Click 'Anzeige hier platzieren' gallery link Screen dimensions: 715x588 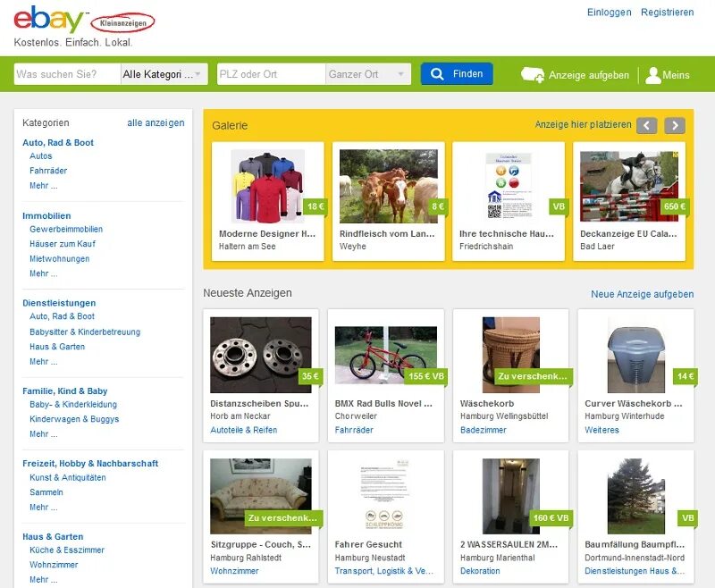pyautogui.click(x=583, y=124)
